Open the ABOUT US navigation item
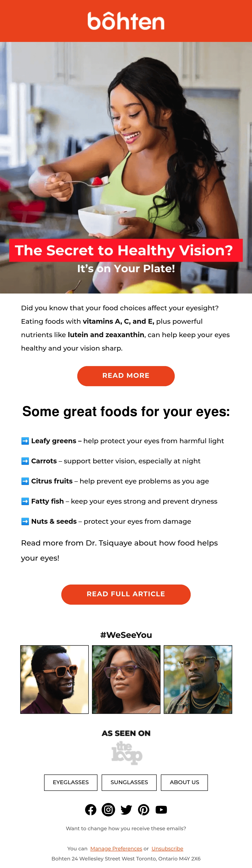The width and height of the screenshot is (252, 868). tap(184, 782)
